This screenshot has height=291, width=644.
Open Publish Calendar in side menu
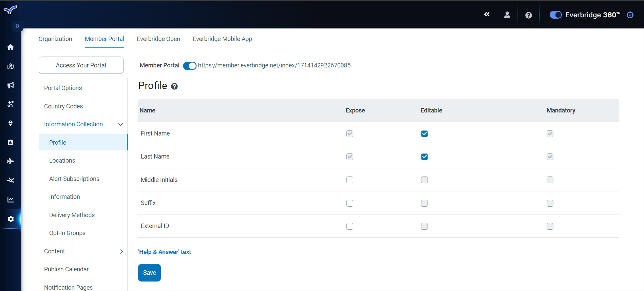pos(66,269)
